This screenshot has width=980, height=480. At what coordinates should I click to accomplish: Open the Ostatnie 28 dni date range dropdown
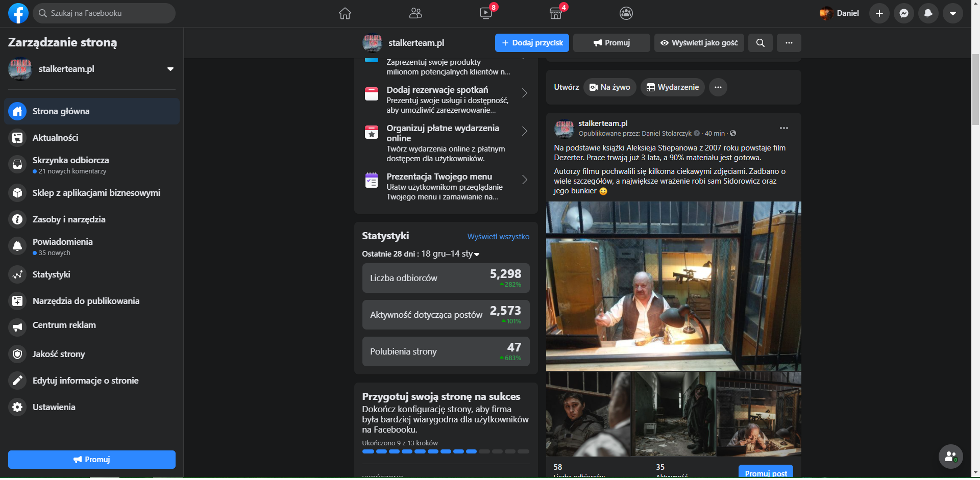coord(421,254)
